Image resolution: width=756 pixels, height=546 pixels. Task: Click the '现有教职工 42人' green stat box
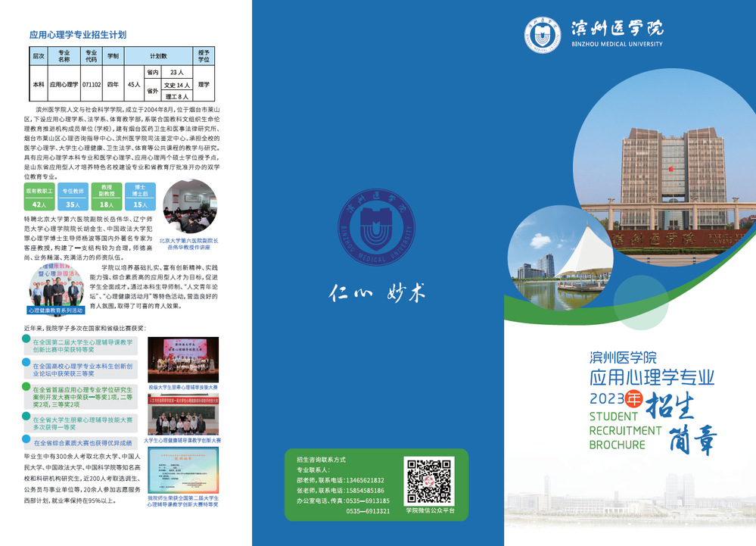tap(39, 197)
